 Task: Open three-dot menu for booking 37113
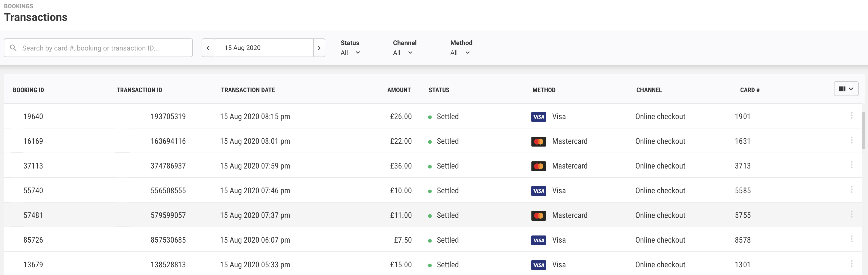pos(851,165)
